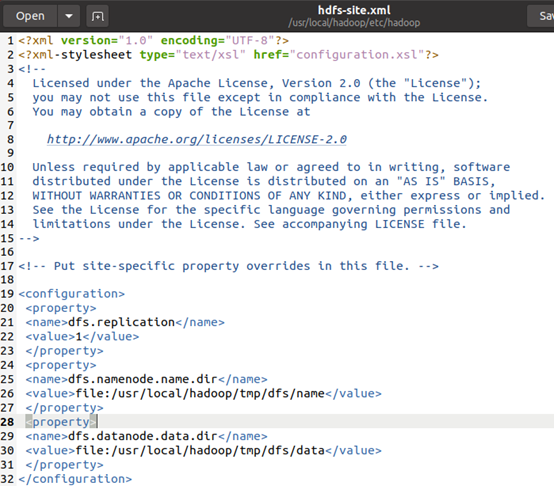Viewport: 554px width, 486px height.
Task: Click the comment closing on line 15
Action: pyautogui.click(x=29, y=239)
